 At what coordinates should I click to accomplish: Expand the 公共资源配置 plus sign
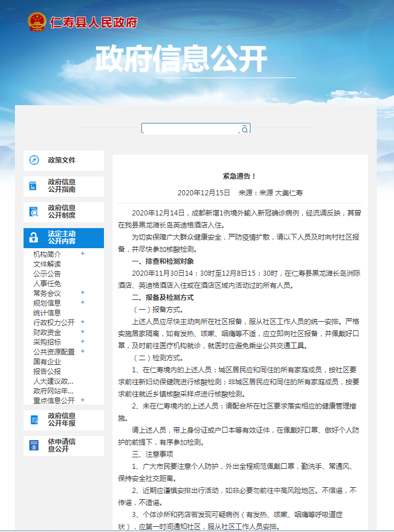click(82, 351)
